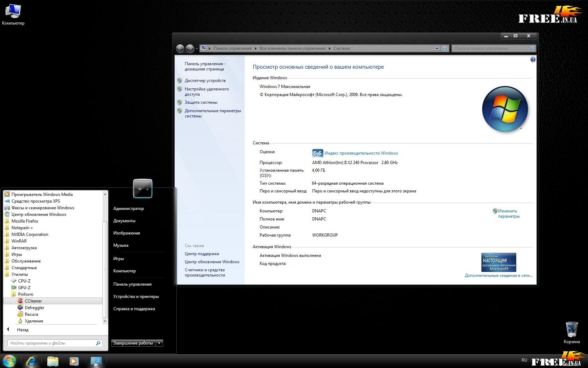The height and width of the screenshot is (368, 588).
Task: Click the Start orb on taskbar
Action: click(9, 361)
